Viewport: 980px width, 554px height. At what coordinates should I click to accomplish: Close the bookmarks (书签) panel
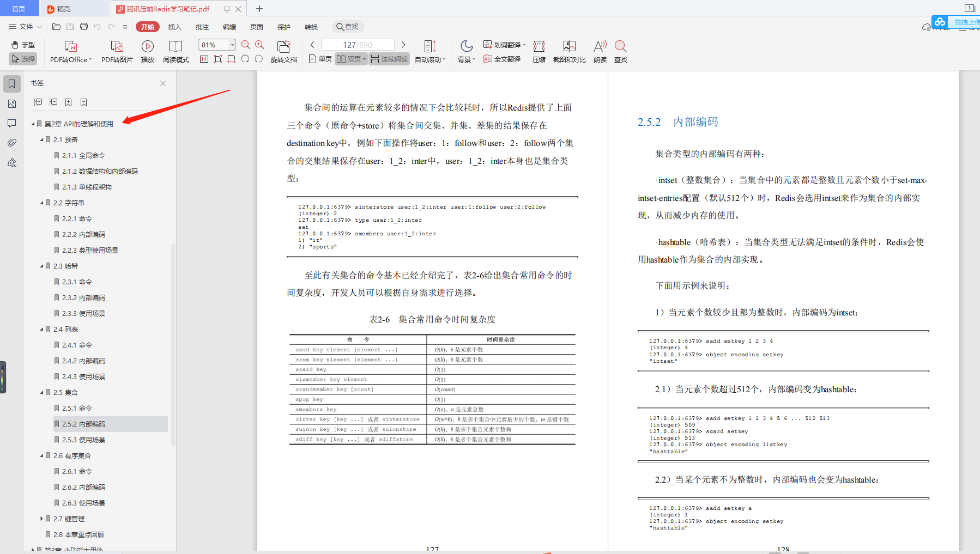163,83
